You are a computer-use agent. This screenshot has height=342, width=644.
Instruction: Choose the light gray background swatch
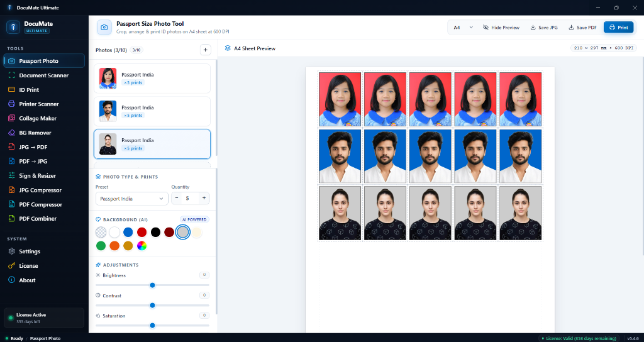[x=183, y=233]
